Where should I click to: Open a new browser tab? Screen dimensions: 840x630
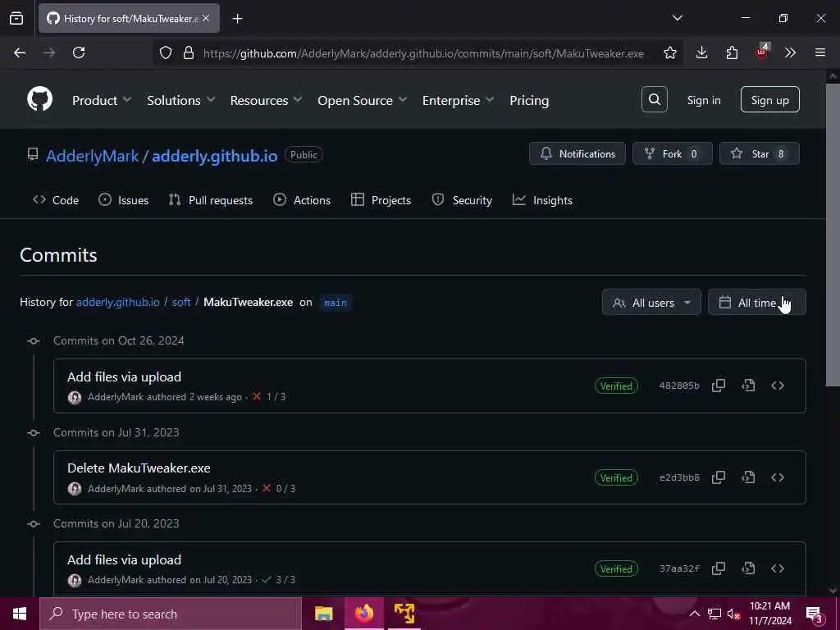pyautogui.click(x=237, y=19)
